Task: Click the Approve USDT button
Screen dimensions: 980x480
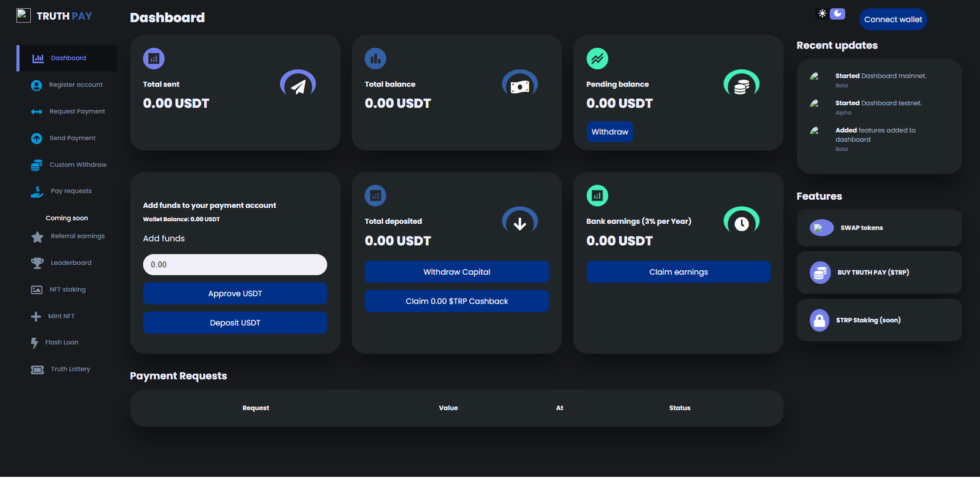Action: [235, 294]
